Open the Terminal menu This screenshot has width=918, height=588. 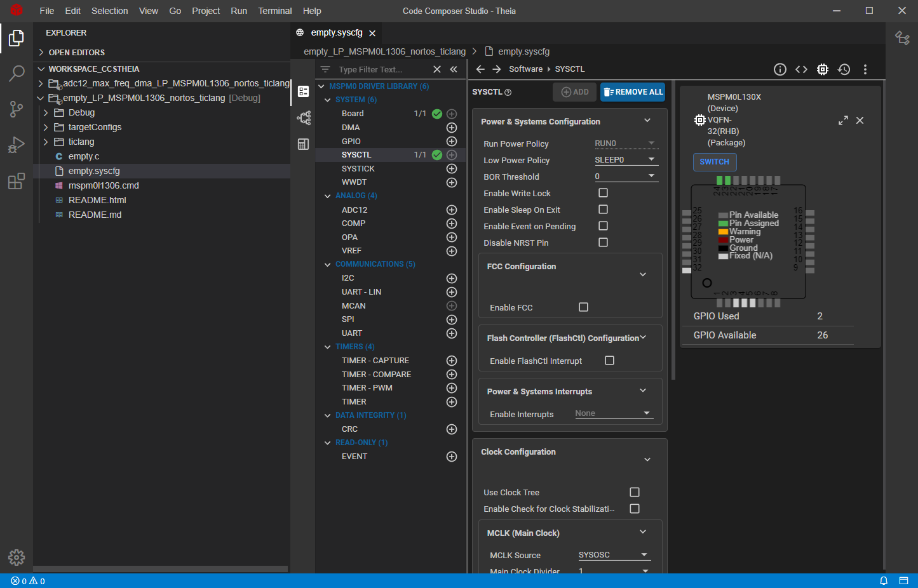click(274, 11)
